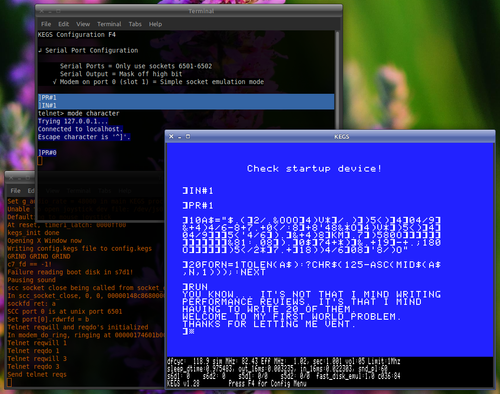Click the 'sleep_dtime' status line in KEGS

(277, 369)
